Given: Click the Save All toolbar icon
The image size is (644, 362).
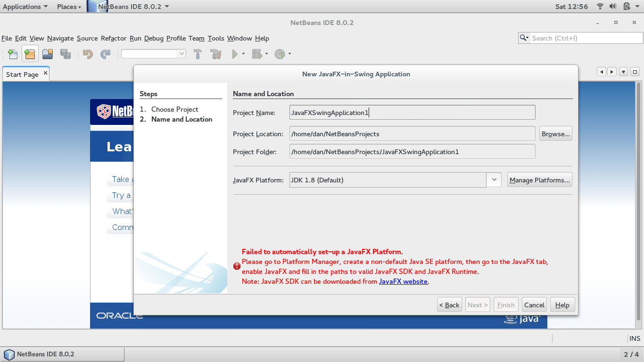Looking at the screenshot, I should tap(66, 54).
